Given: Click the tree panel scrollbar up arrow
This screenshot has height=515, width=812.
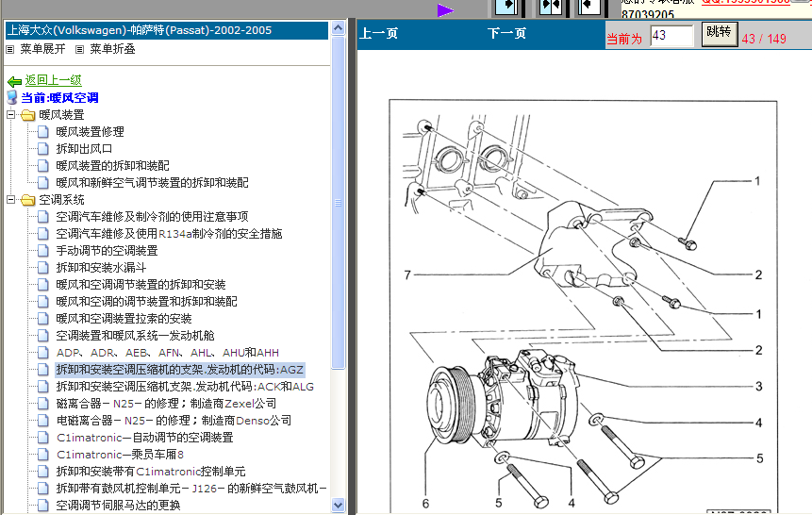Looking at the screenshot, I should click(x=339, y=27).
